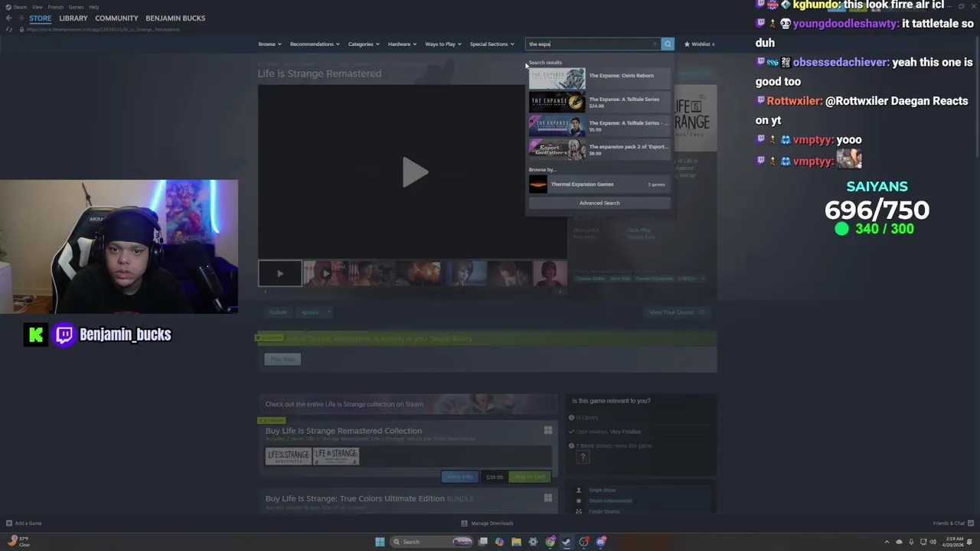Screen dimensions: 980x551
Task: Open the LIBRARY tab
Action: [x=73, y=18]
